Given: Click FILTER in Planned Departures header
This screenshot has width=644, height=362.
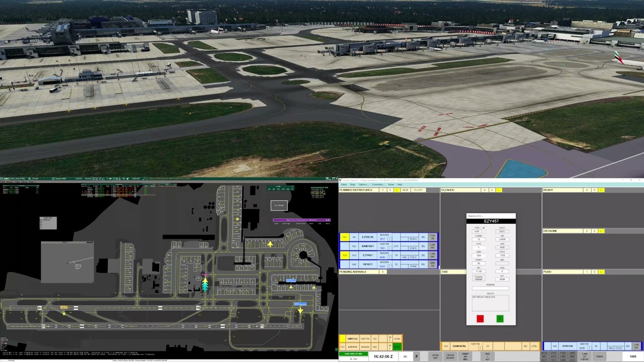Looking at the screenshot, I should [x=418, y=190].
